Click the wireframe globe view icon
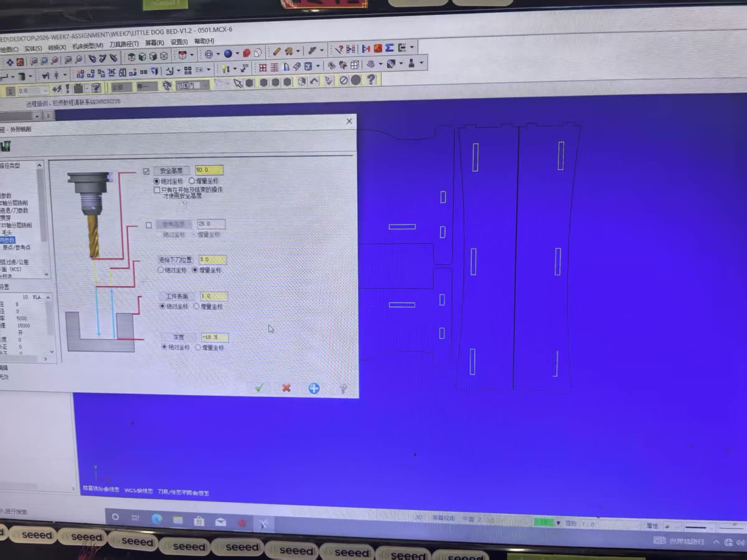The image size is (747, 560). (x=208, y=54)
